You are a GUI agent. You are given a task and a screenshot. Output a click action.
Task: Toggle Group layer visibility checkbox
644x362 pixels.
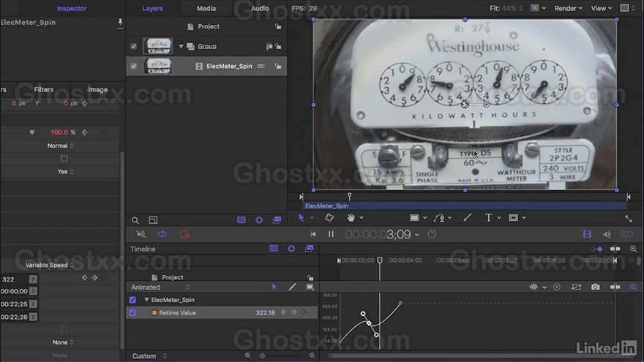pos(133,46)
